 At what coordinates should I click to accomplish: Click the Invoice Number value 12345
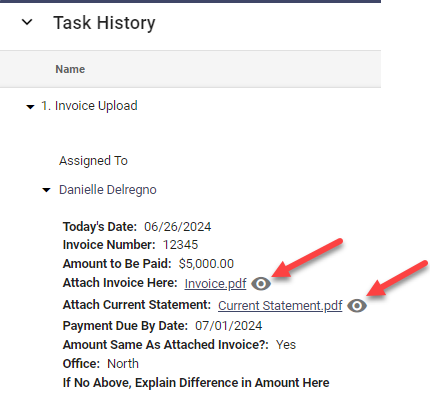click(x=180, y=245)
